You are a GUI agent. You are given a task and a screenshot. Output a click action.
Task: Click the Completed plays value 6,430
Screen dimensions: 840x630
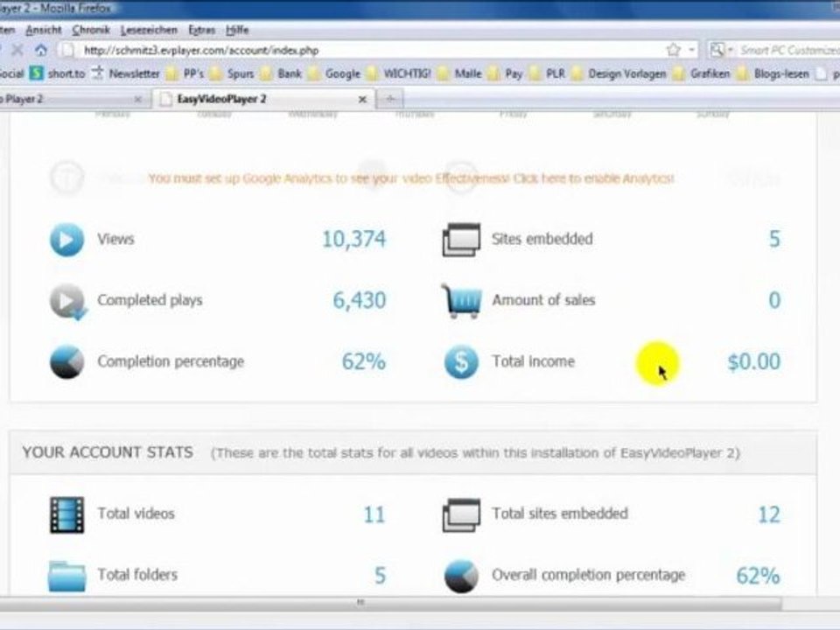coord(359,300)
